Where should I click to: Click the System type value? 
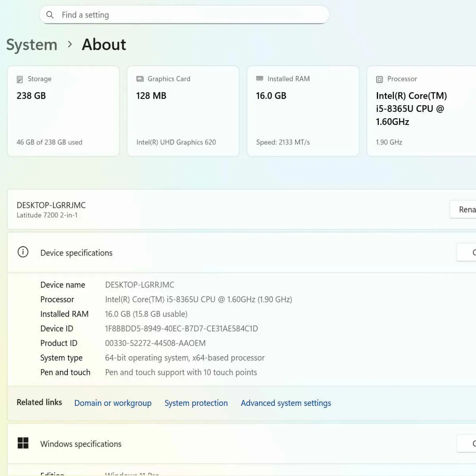tap(185, 358)
